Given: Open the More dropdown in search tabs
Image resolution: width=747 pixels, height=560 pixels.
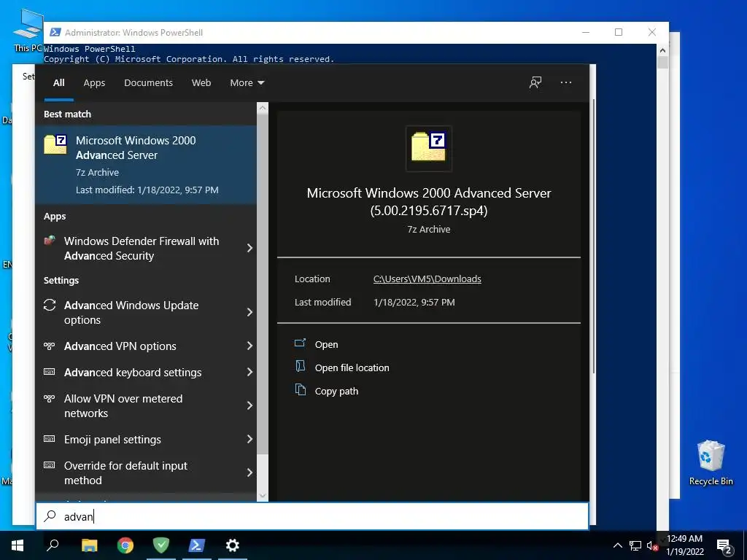Looking at the screenshot, I should (247, 83).
